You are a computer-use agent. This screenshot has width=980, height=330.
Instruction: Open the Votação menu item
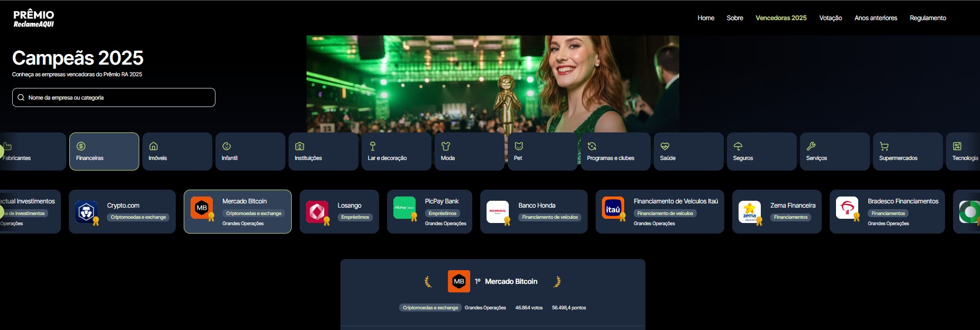830,18
